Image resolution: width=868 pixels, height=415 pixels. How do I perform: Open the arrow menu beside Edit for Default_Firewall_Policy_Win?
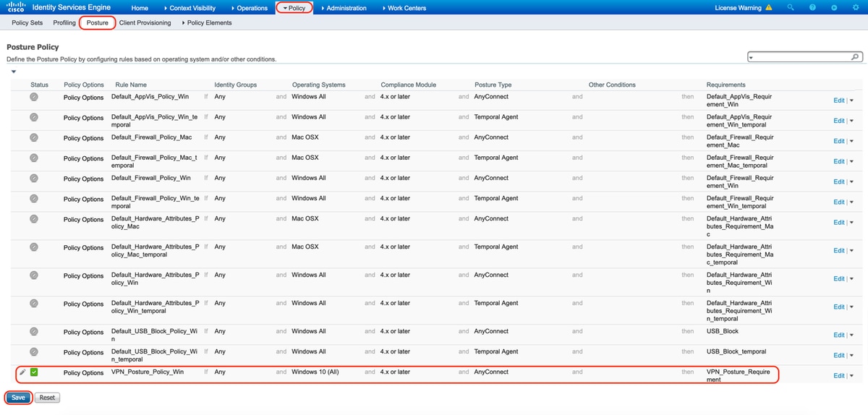(x=851, y=181)
